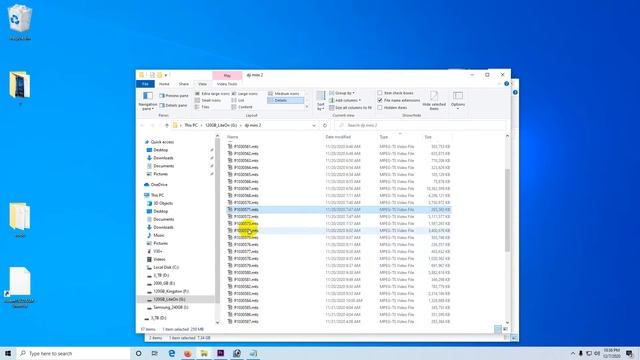Switch layout to Content view

point(242,107)
